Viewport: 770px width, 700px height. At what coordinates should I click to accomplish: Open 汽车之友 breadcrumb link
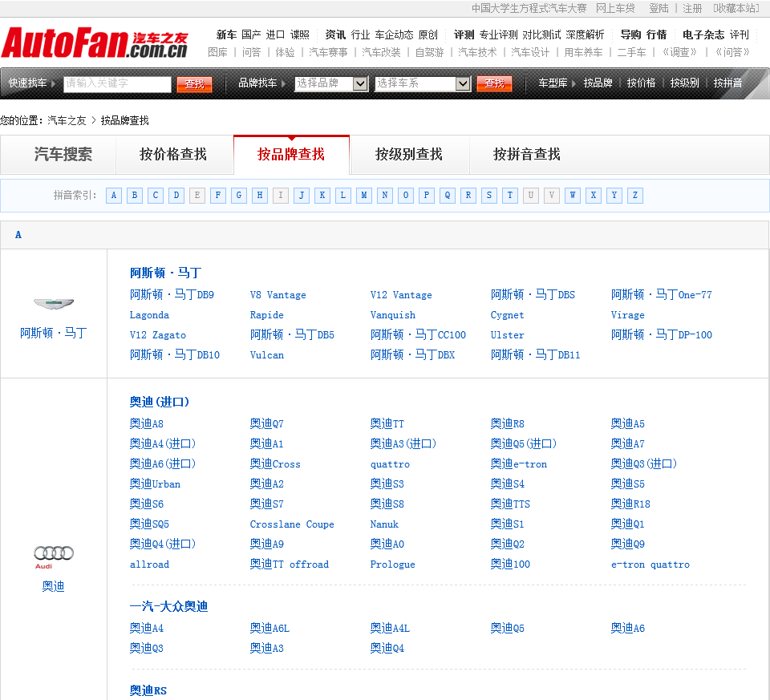[x=67, y=121]
